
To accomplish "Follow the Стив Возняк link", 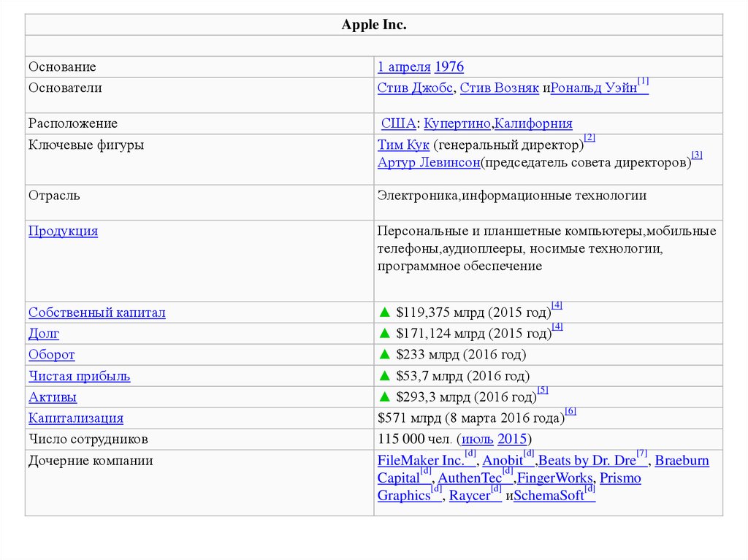I will tap(500, 88).
